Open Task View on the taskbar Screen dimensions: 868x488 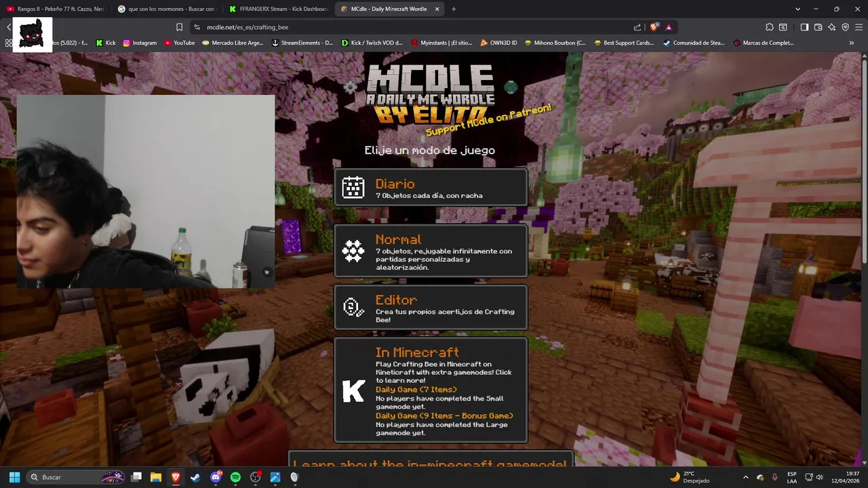coord(136,477)
